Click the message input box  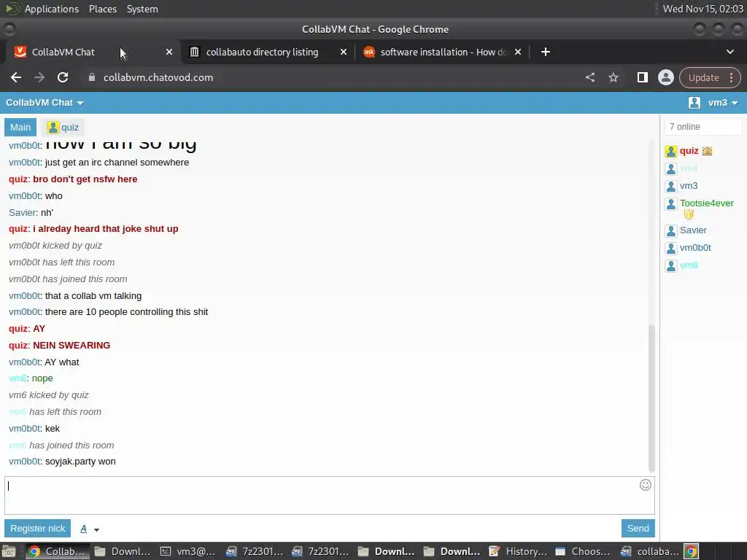pos(329,495)
